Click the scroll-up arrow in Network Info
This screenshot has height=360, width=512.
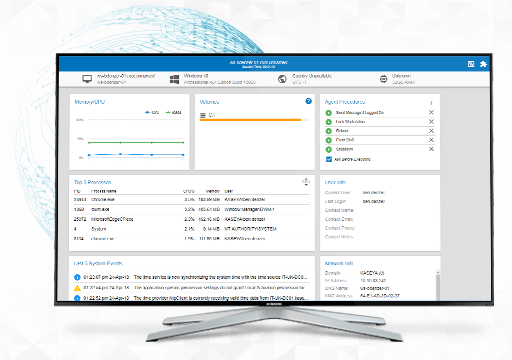point(438,272)
